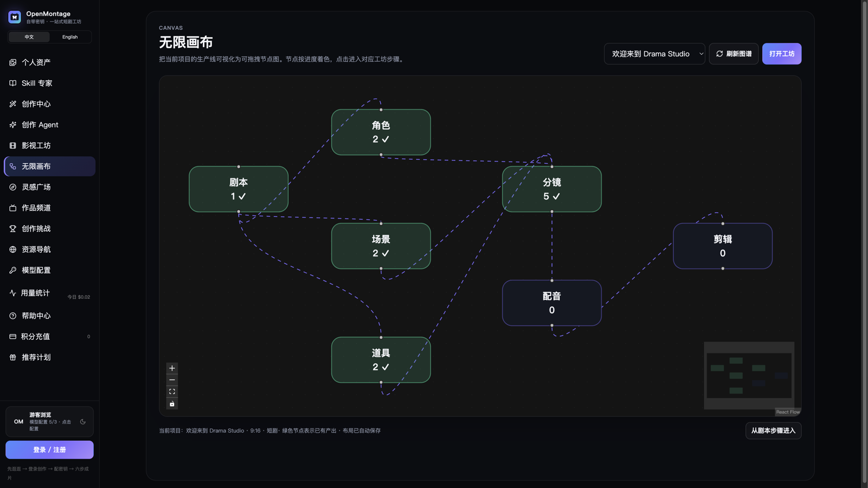Zoom out with the canvas minus control

coord(172,380)
